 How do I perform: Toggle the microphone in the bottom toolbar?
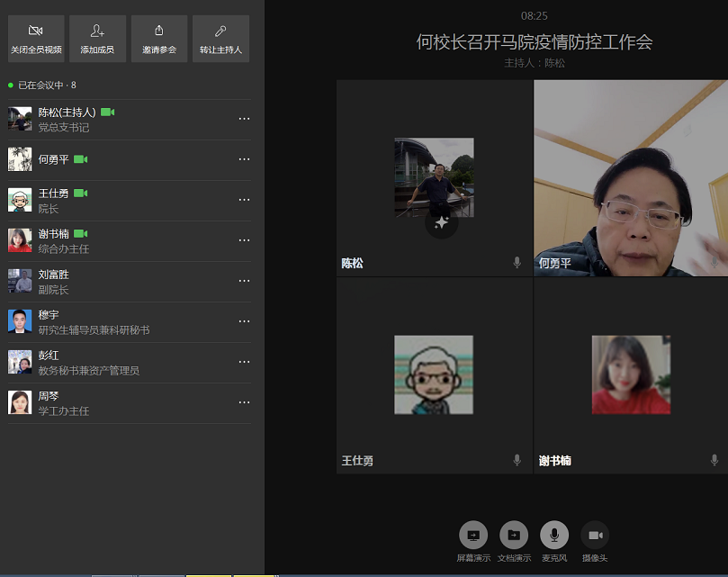click(x=554, y=535)
